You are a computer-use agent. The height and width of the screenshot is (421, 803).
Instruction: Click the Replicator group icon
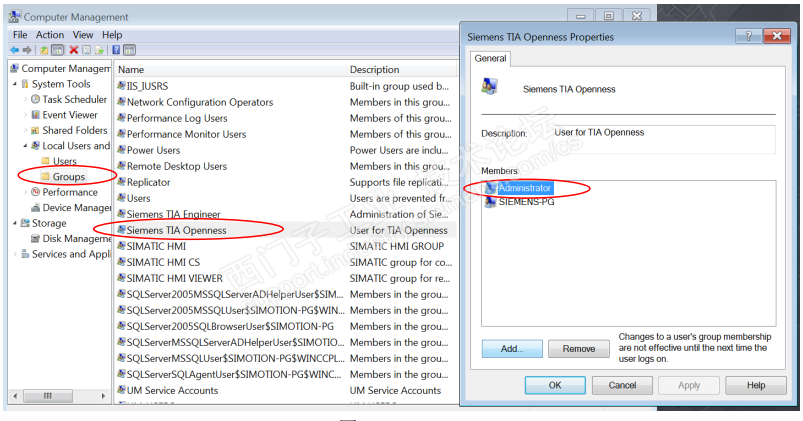(121, 182)
